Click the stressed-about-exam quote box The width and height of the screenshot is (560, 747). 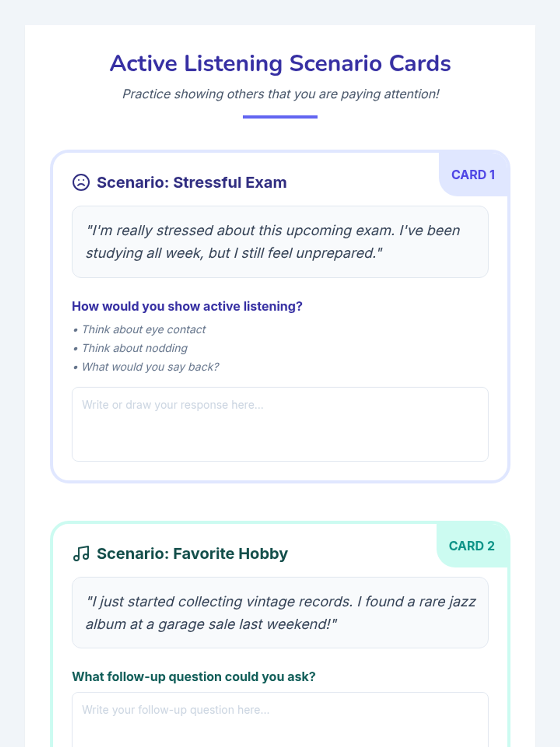coord(280,242)
